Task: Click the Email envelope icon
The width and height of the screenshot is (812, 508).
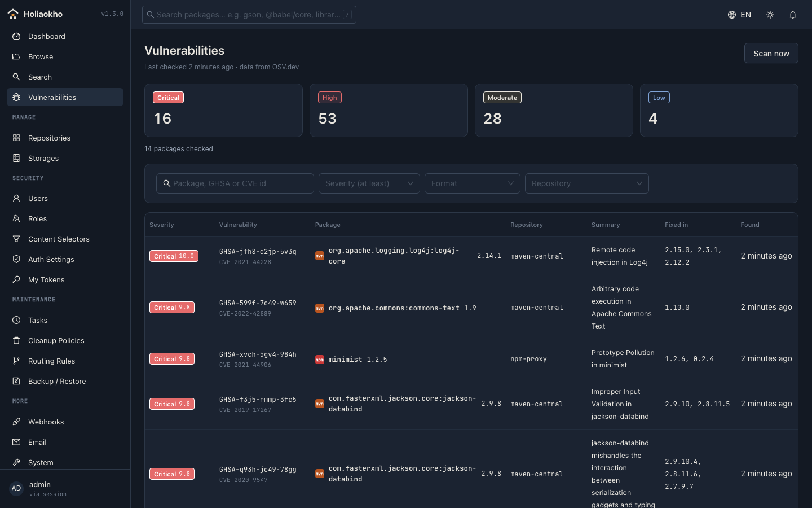Action: click(16, 442)
